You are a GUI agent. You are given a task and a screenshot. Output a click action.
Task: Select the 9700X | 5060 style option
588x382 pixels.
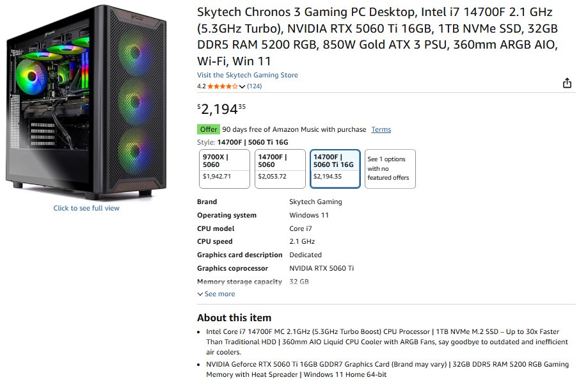pos(224,169)
